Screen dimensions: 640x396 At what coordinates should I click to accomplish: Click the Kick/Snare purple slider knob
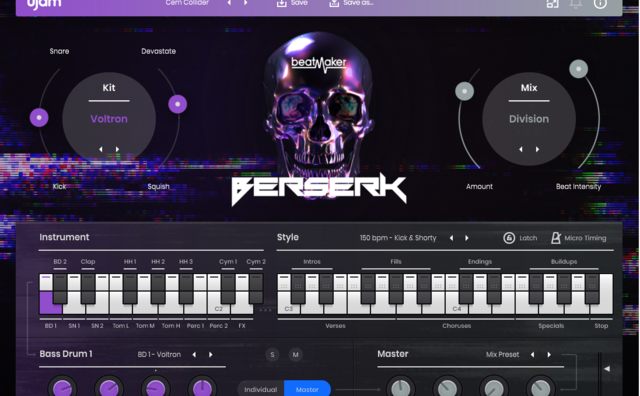click(39, 118)
